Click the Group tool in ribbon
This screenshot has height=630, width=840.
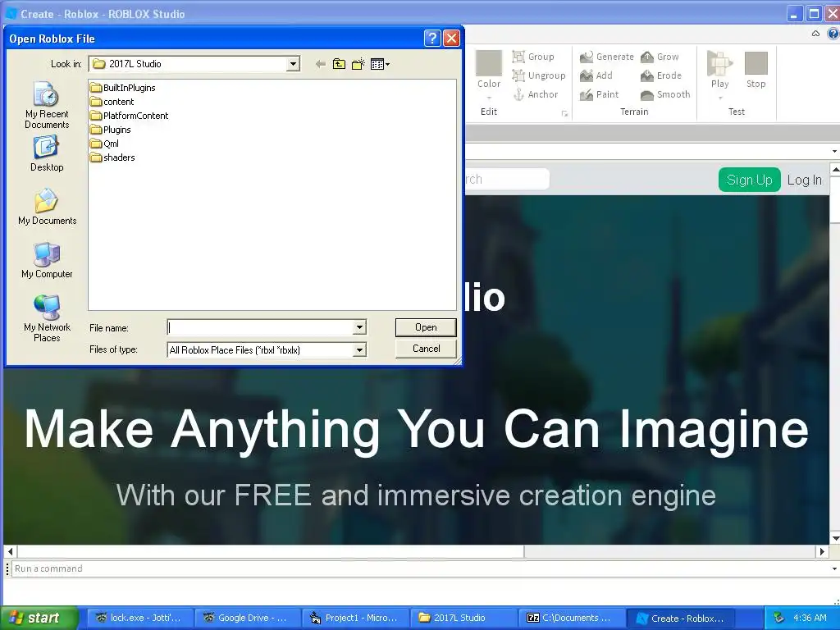click(533, 57)
